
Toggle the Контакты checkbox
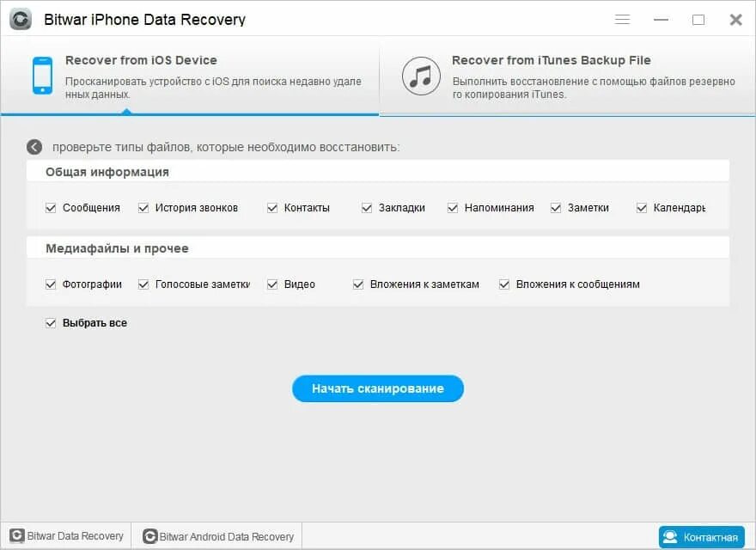coord(272,208)
